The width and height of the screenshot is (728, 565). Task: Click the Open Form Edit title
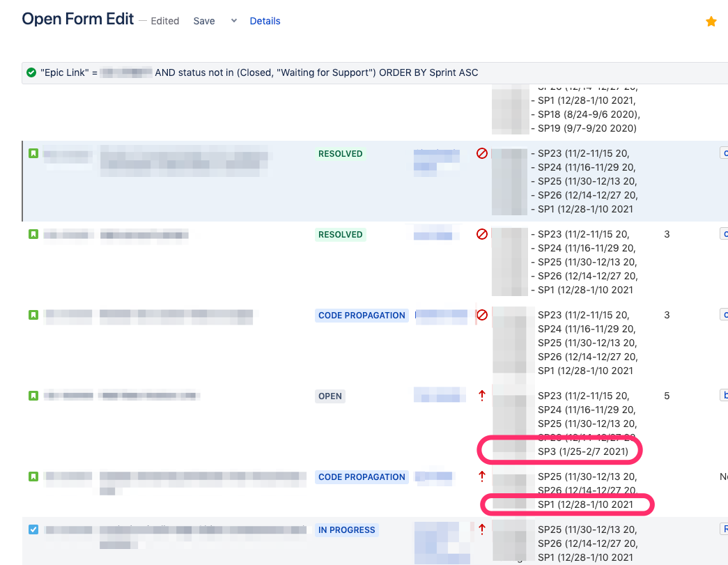point(78,19)
